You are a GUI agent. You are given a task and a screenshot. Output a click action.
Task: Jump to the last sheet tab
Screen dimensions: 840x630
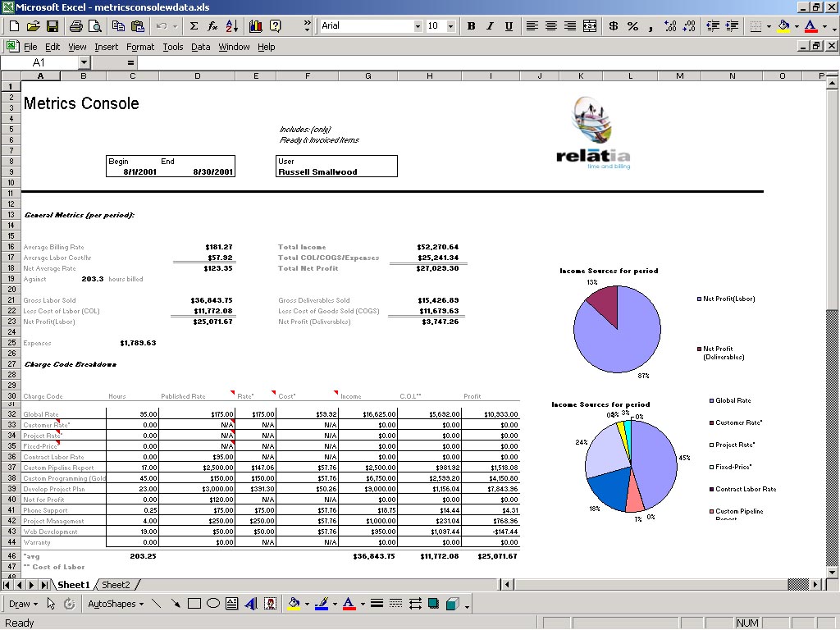44,584
